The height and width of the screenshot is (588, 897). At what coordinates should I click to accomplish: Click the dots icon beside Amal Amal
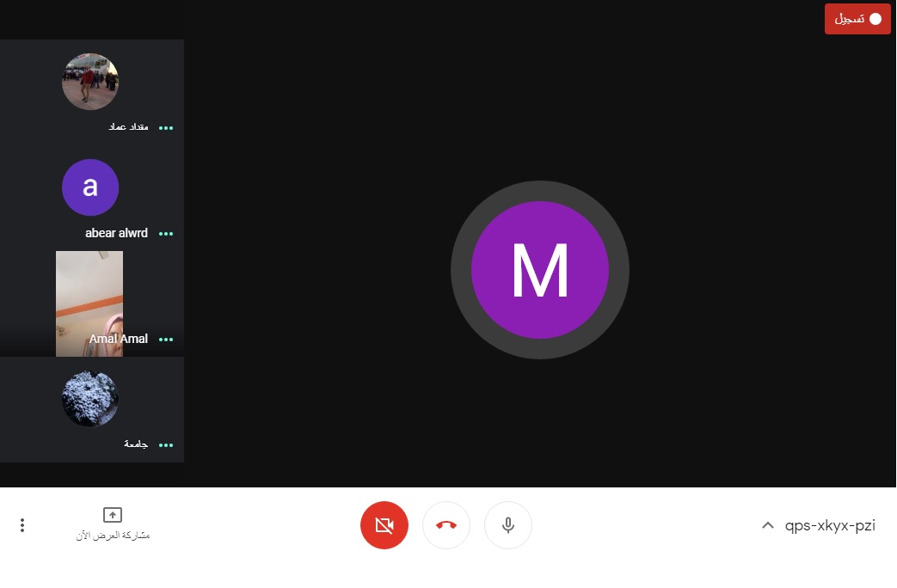tap(166, 340)
